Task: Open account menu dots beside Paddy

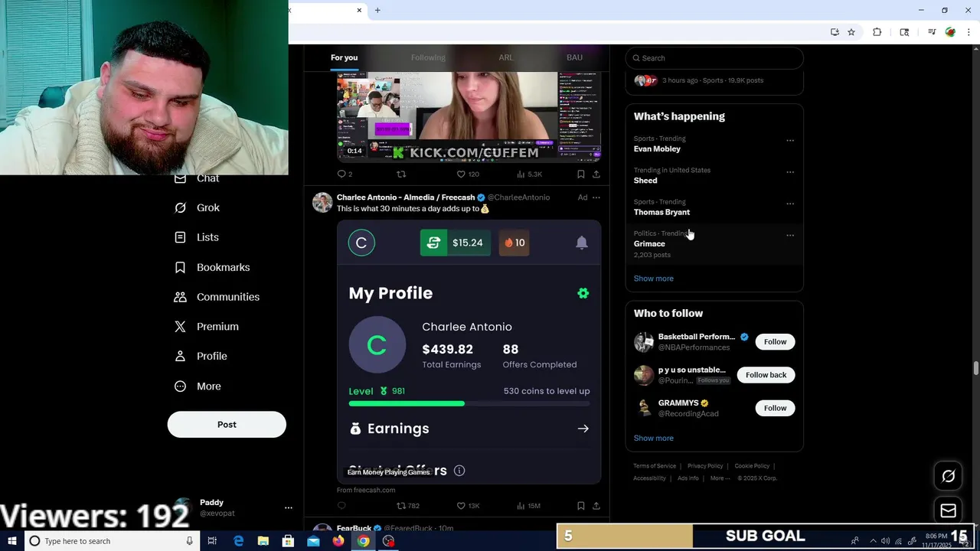Action: (289, 507)
